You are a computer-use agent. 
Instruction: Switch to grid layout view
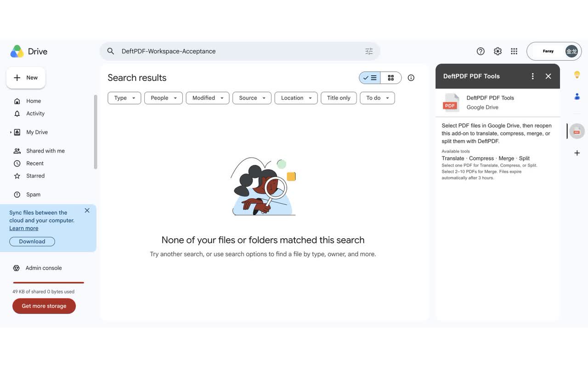391,78
